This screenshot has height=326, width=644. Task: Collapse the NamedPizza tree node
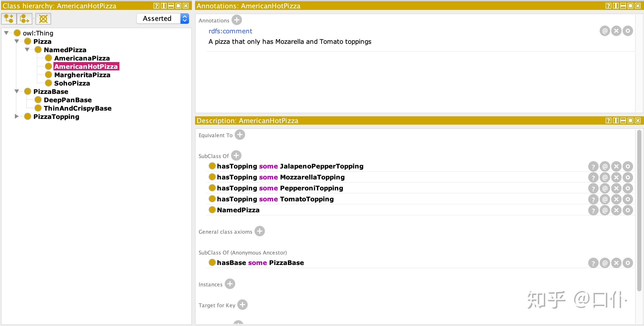click(27, 50)
